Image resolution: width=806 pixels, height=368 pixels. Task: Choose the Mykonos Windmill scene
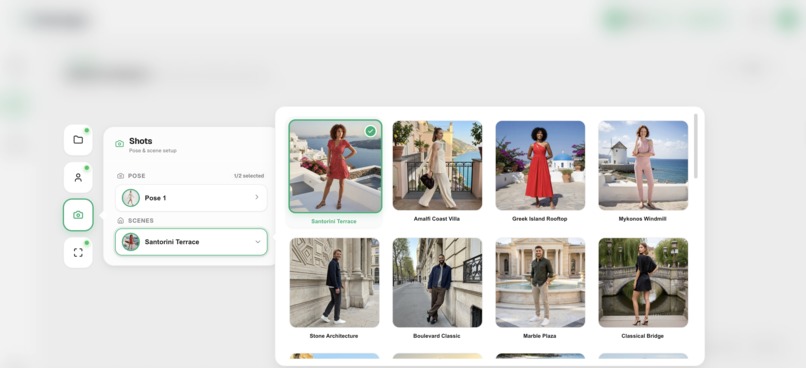[x=643, y=172]
